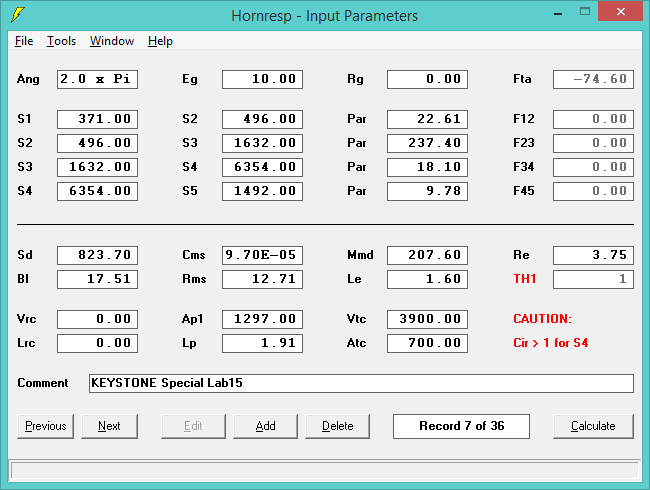This screenshot has width=650, height=490.
Task: Select the Rg input field
Action: click(427, 79)
